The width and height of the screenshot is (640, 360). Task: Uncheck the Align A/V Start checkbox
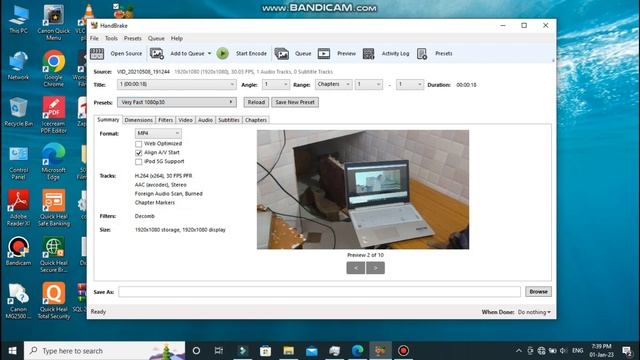(x=139, y=153)
